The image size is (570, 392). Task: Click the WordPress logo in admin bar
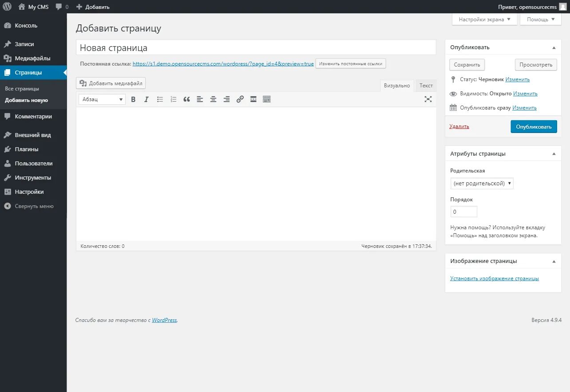click(x=7, y=7)
